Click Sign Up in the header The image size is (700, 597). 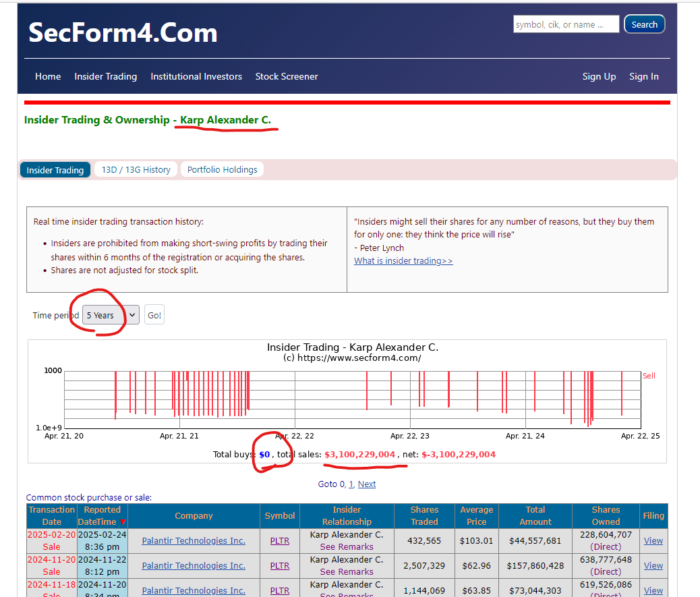(x=599, y=76)
